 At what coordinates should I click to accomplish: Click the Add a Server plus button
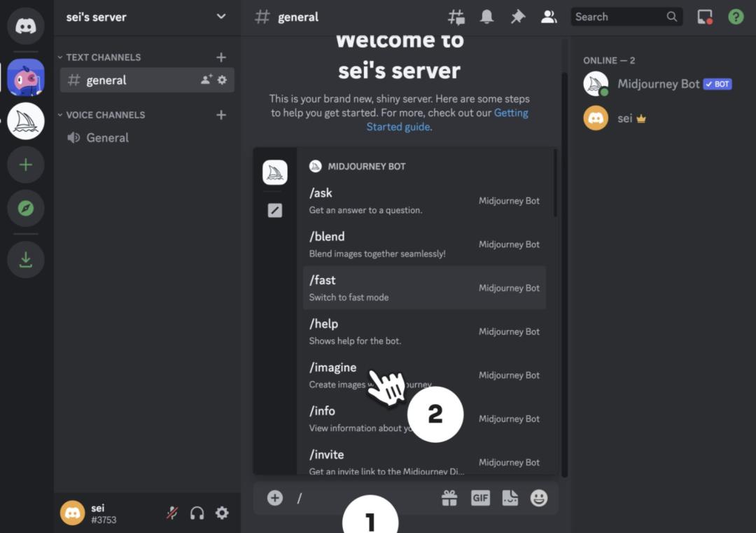click(x=26, y=165)
